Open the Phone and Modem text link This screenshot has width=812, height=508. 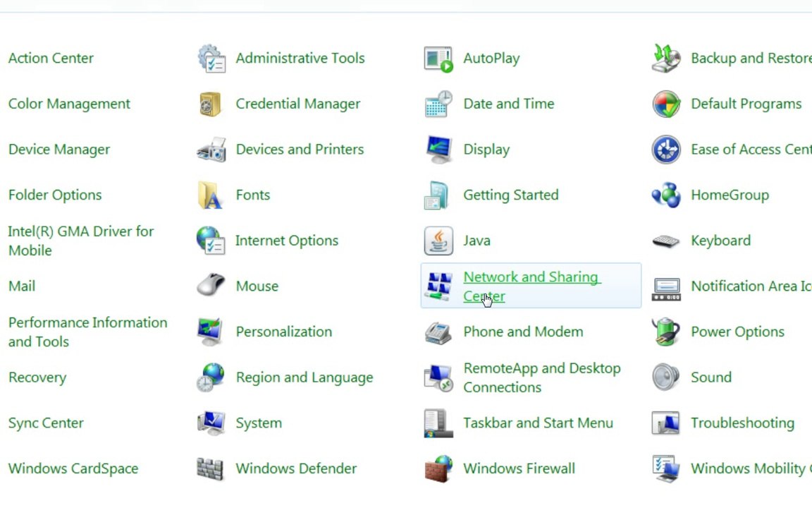pyautogui.click(x=523, y=332)
